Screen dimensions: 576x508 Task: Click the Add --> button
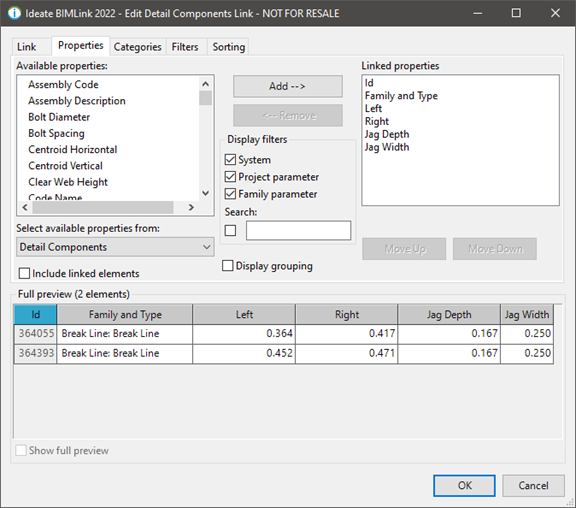click(x=288, y=86)
